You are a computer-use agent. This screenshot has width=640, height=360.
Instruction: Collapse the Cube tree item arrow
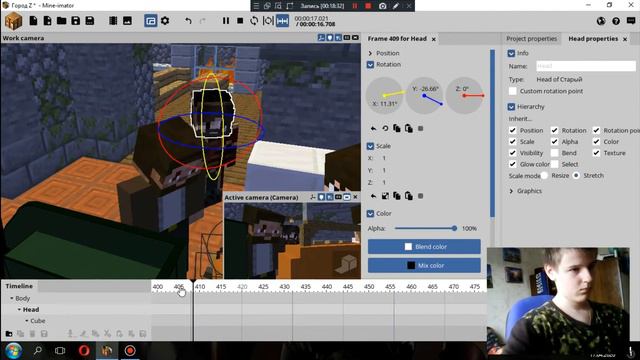coord(27,321)
